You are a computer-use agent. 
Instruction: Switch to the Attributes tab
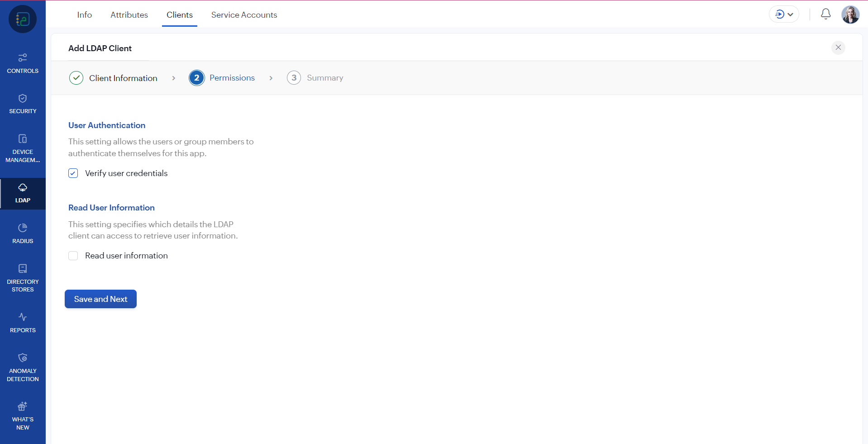(129, 15)
